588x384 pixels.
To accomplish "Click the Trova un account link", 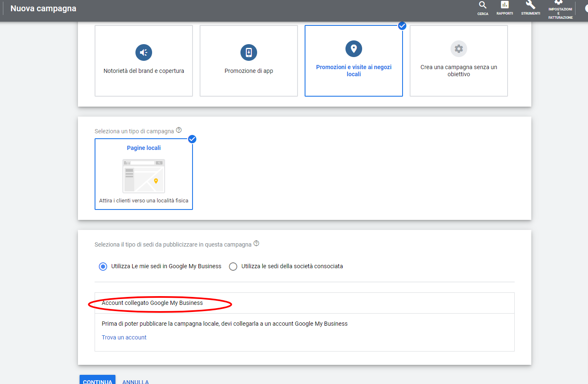I will pyautogui.click(x=124, y=337).
